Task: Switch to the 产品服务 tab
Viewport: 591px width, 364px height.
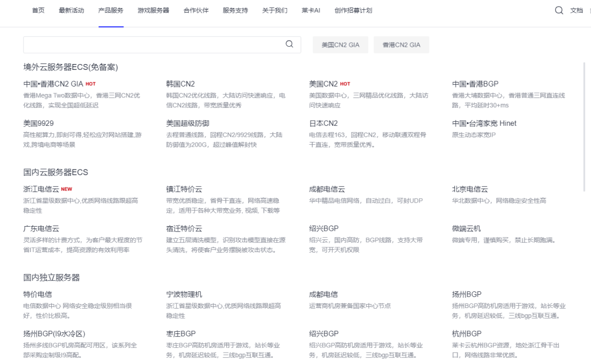Action: point(110,10)
